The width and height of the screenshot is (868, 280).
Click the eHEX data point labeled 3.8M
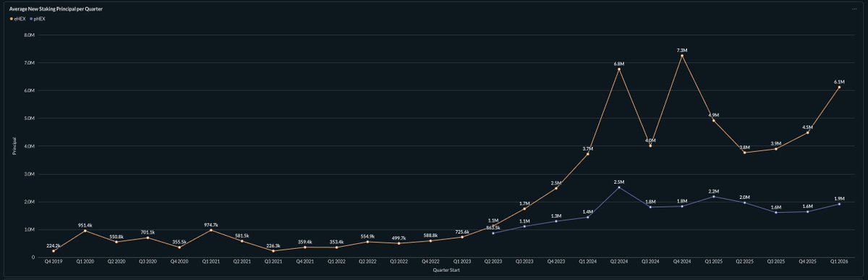[744, 153]
